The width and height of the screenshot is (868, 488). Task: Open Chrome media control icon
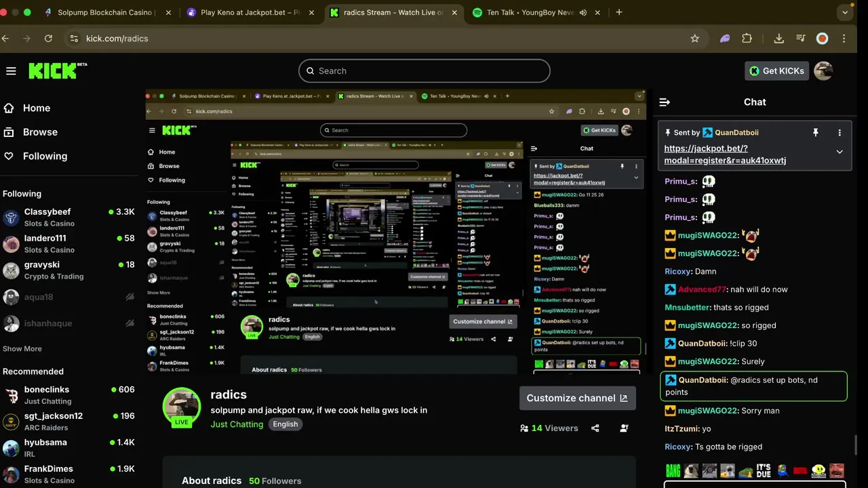pos(801,39)
